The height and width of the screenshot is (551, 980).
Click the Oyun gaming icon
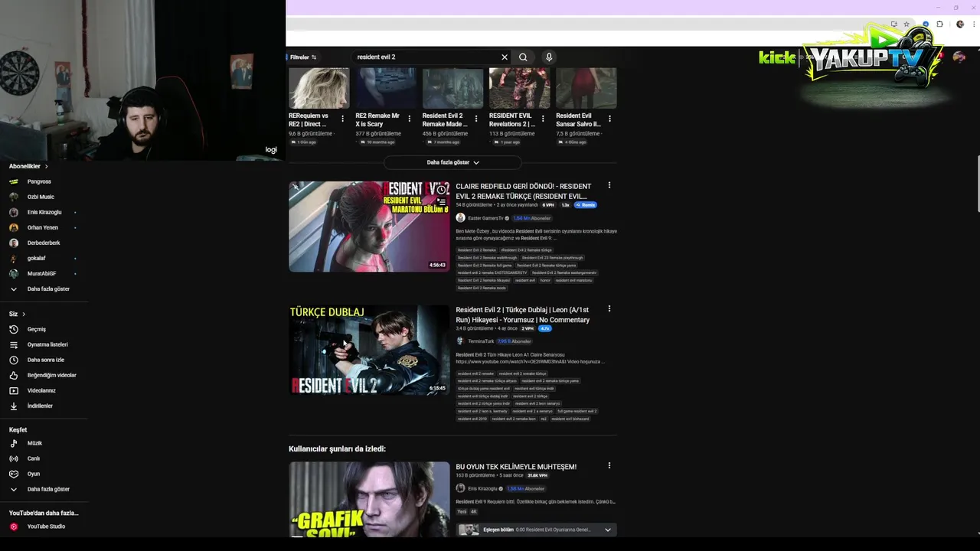point(14,474)
